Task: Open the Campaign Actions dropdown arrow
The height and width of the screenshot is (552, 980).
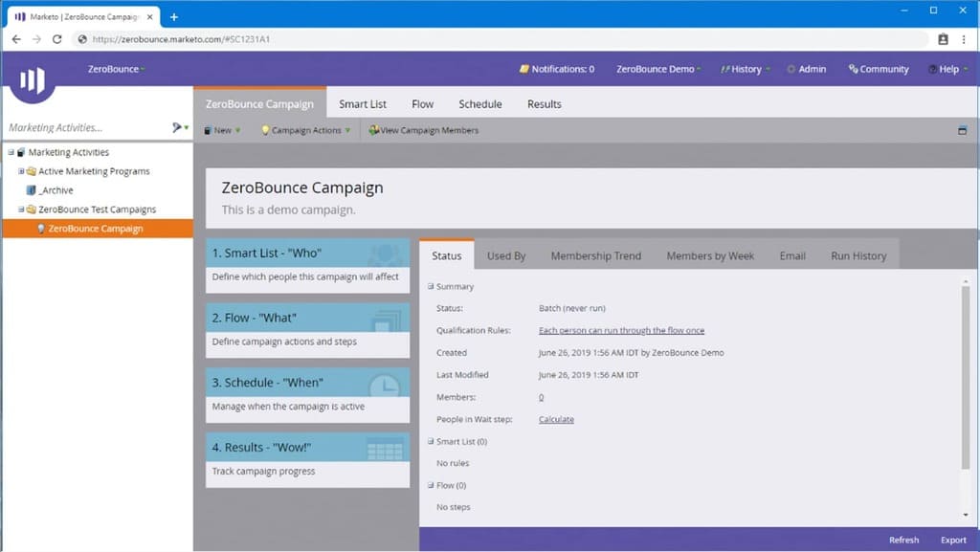Action: [x=347, y=130]
